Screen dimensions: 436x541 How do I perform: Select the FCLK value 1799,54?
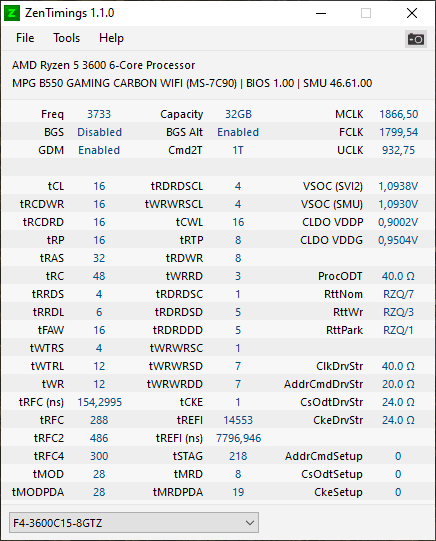pyautogui.click(x=399, y=132)
